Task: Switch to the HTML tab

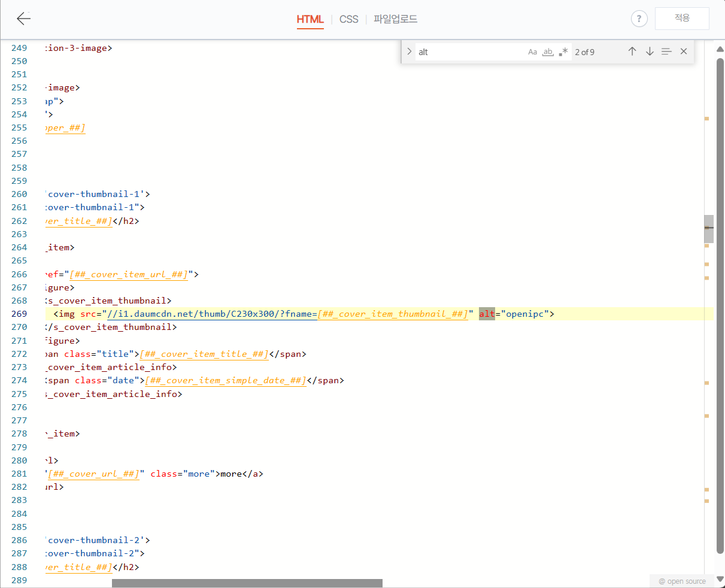Action: click(x=310, y=19)
